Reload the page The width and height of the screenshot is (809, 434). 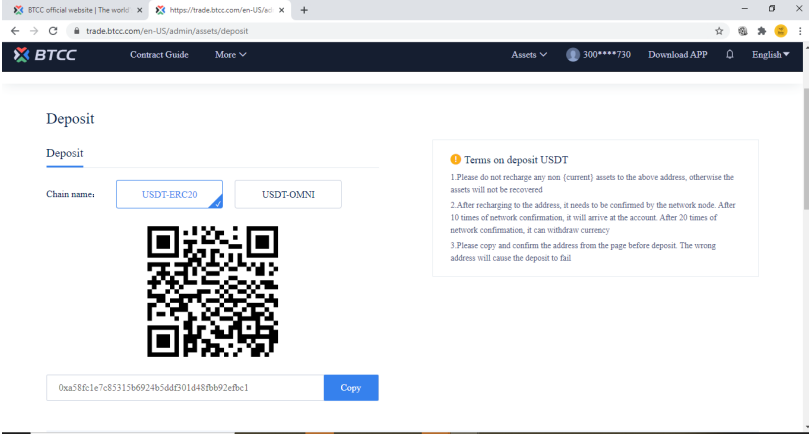click(x=53, y=31)
